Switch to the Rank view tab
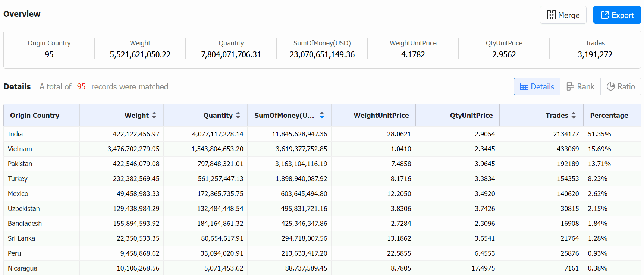644x275 pixels. click(580, 86)
